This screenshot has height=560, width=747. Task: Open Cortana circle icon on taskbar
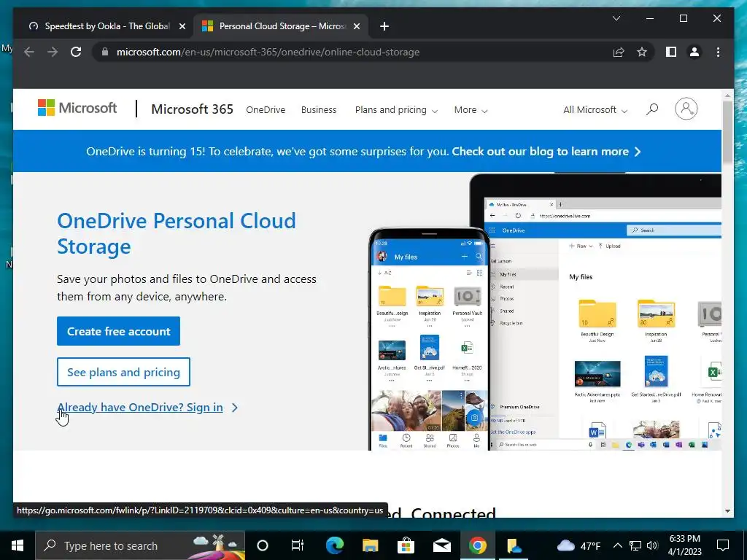pos(263,545)
